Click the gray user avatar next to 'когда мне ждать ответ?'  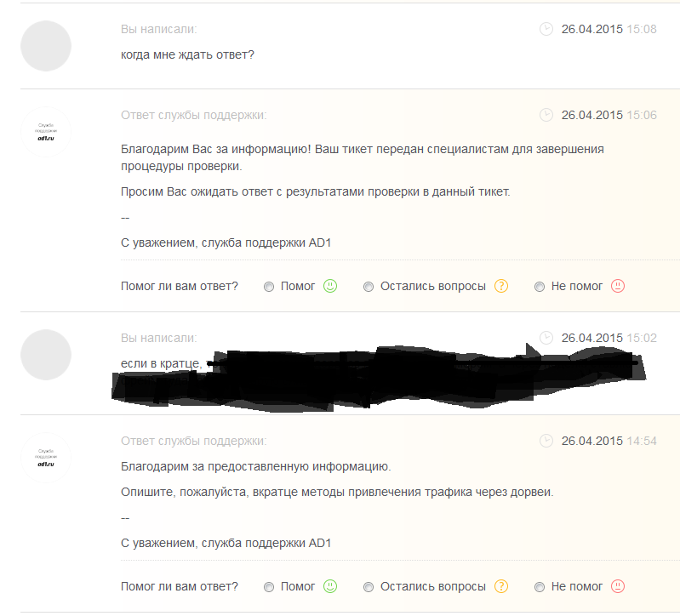(x=46, y=46)
